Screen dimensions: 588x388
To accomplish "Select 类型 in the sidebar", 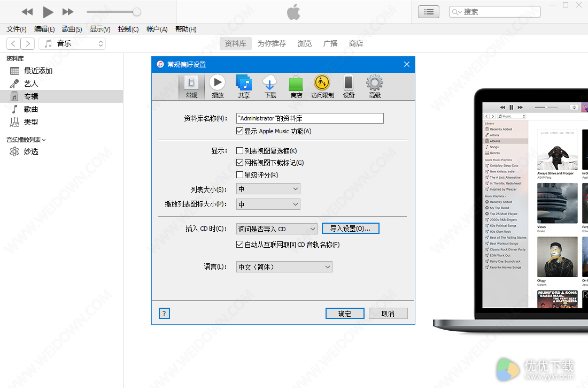I will click(x=61, y=122).
